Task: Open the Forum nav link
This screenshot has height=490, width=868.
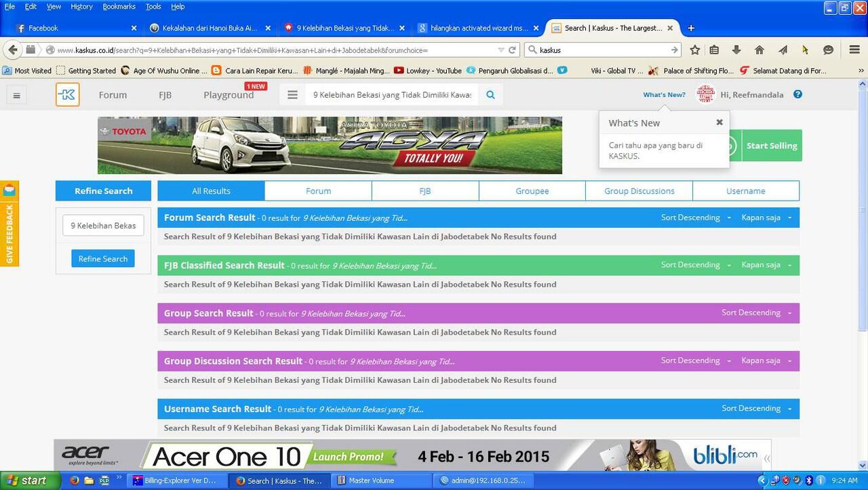Action: pos(113,95)
